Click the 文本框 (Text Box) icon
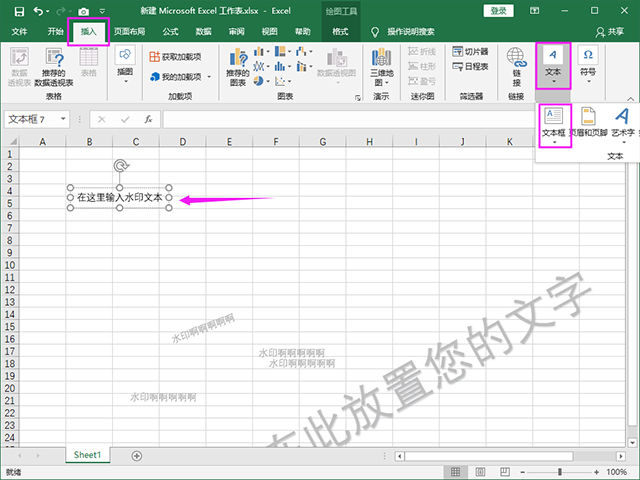640x480 pixels. pyautogui.click(x=554, y=125)
